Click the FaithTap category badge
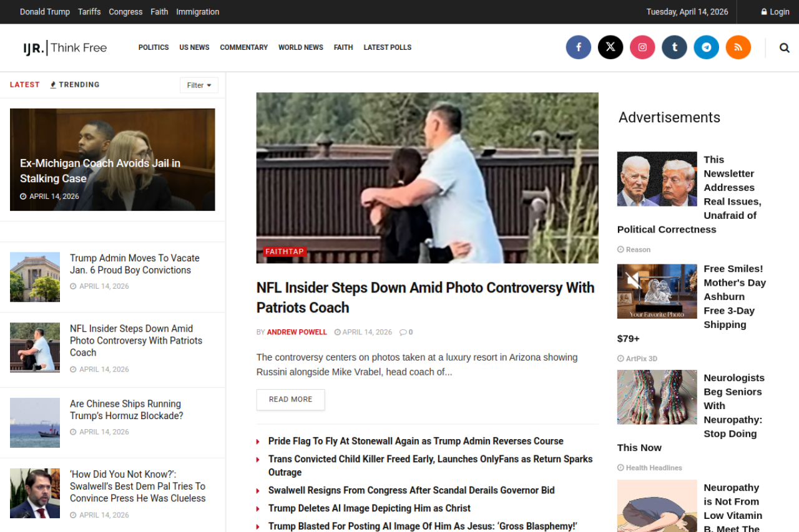The image size is (799, 532). (285, 252)
